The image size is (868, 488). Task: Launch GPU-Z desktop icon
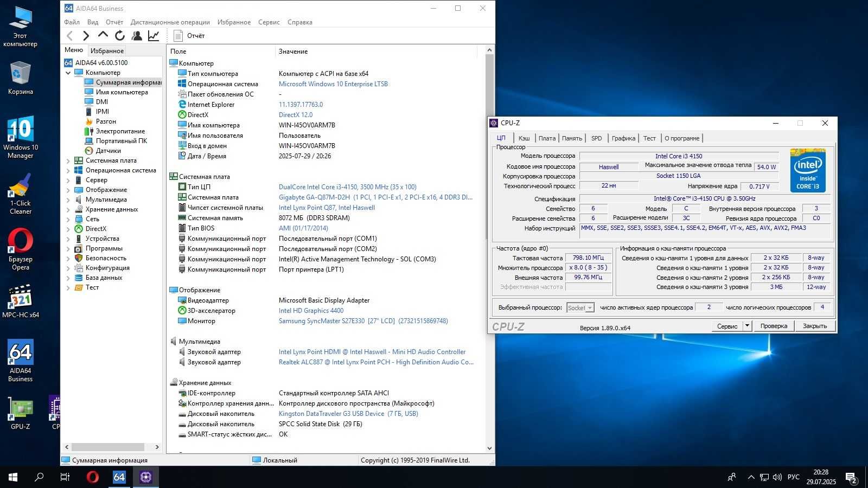point(21,413)
